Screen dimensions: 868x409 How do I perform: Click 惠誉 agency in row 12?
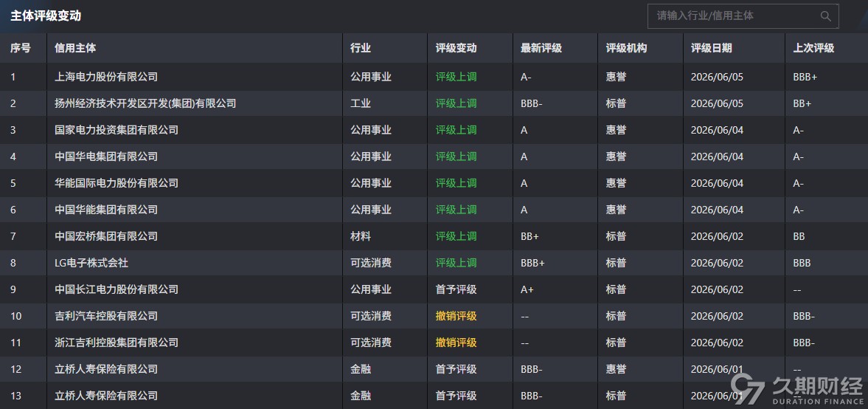point(616,370)
